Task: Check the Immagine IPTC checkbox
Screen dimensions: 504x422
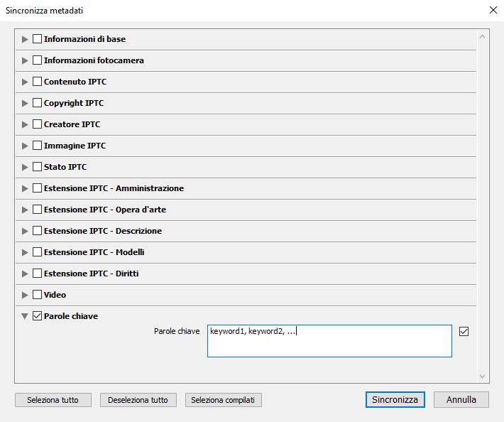Action: (38, 146)
